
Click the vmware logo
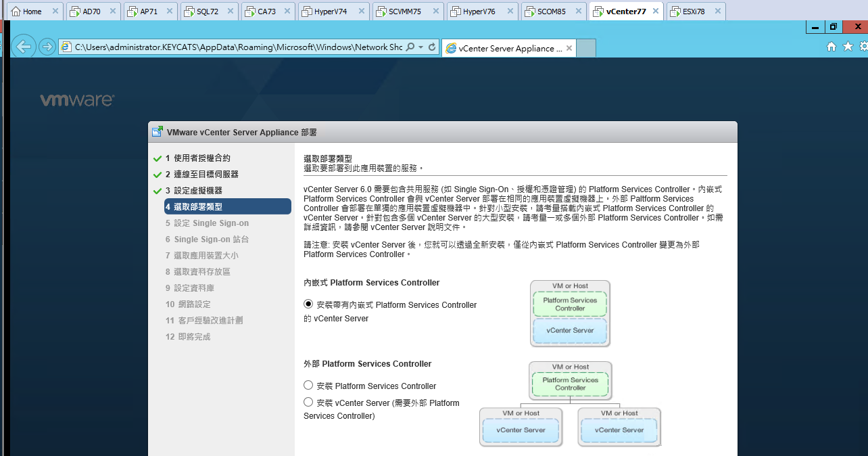click(x=77, y=100)
